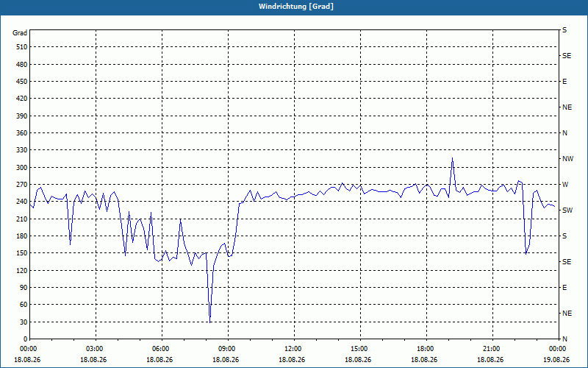This screenshot has width=588, height=368.
Task: Select the 270 degree axis label
Action: tap(21, 185)
